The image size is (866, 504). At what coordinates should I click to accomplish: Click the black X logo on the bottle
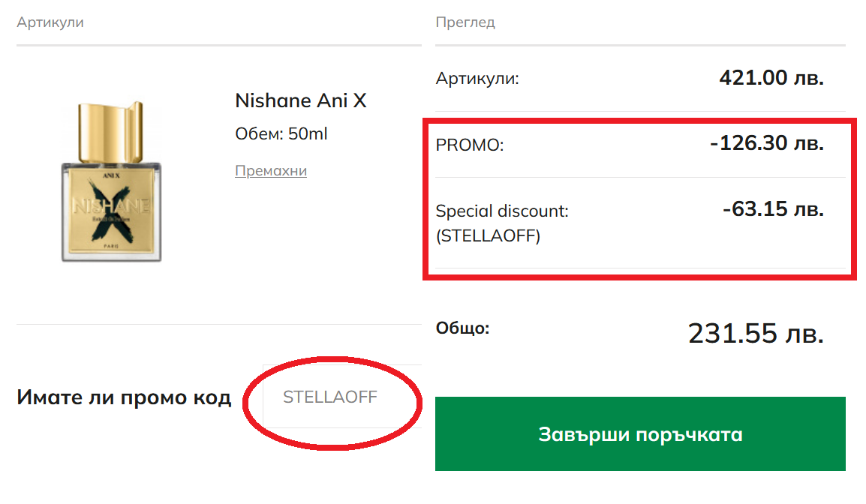[x=111, y=206]
